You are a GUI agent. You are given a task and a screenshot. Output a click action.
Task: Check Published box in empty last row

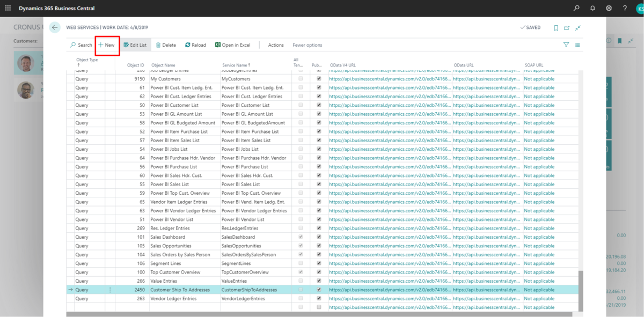(319, 307)
